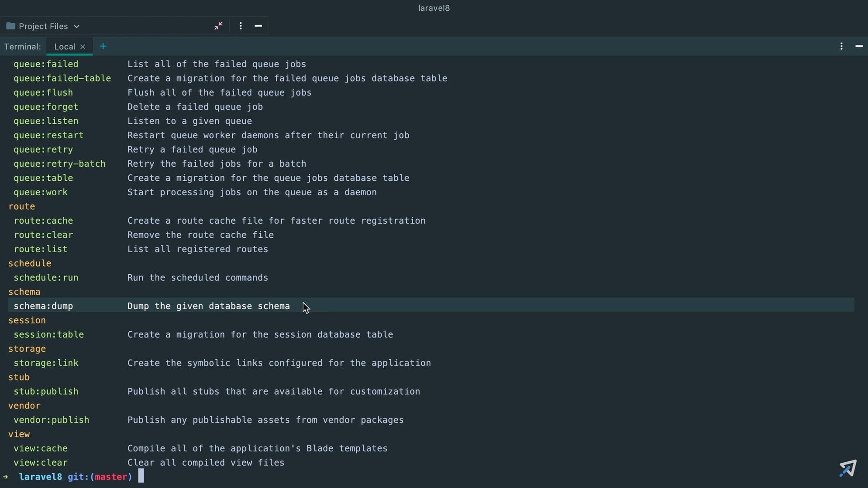Expand the session commands section
Viewport: 868px width, 488px height.
pos(27,320)
